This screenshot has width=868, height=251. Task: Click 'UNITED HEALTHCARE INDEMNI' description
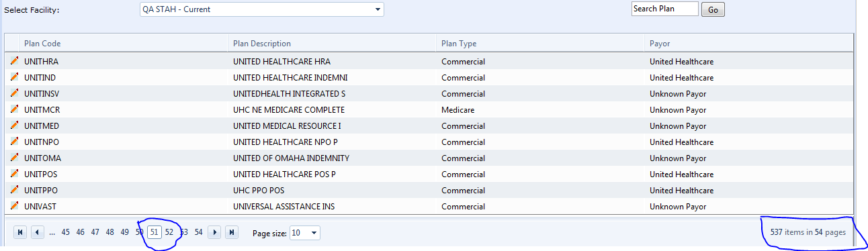[x=290, y=78]
